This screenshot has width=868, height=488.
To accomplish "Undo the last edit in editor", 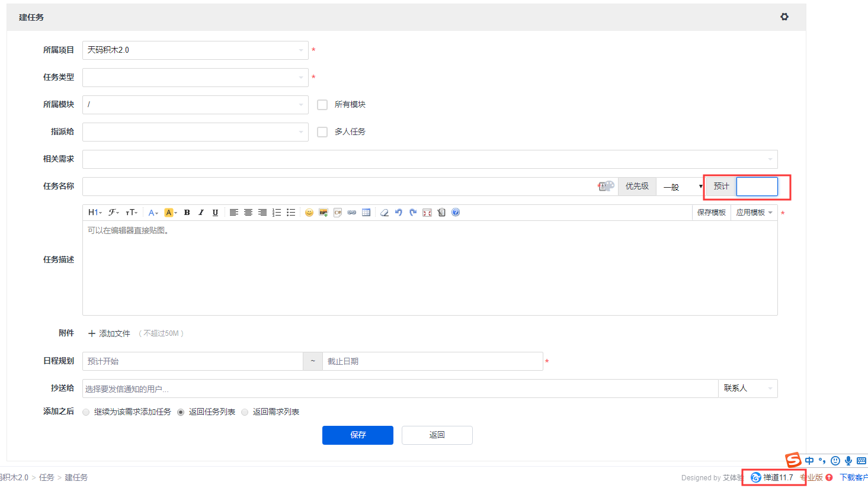I will [x=399, y=213].
